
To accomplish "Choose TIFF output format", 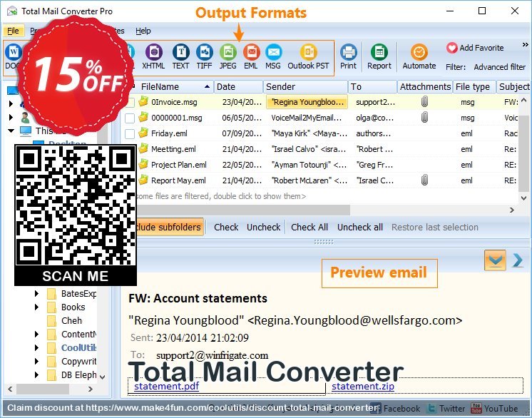I will pos(204,56).
